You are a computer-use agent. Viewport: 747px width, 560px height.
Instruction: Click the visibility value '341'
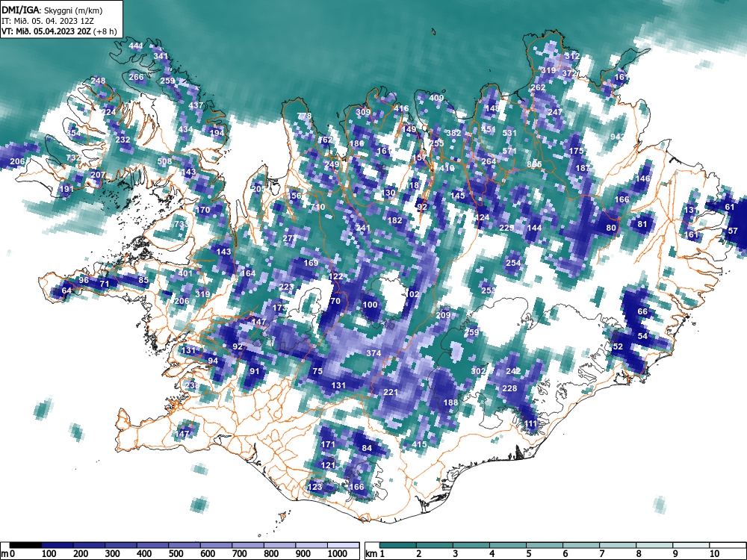pos(161,56)
